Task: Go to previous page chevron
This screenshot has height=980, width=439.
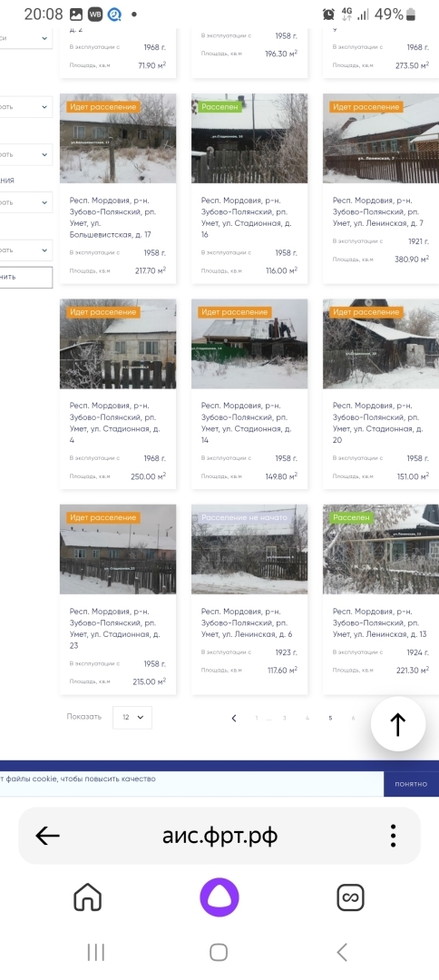Action: click(x=233, y=718)
